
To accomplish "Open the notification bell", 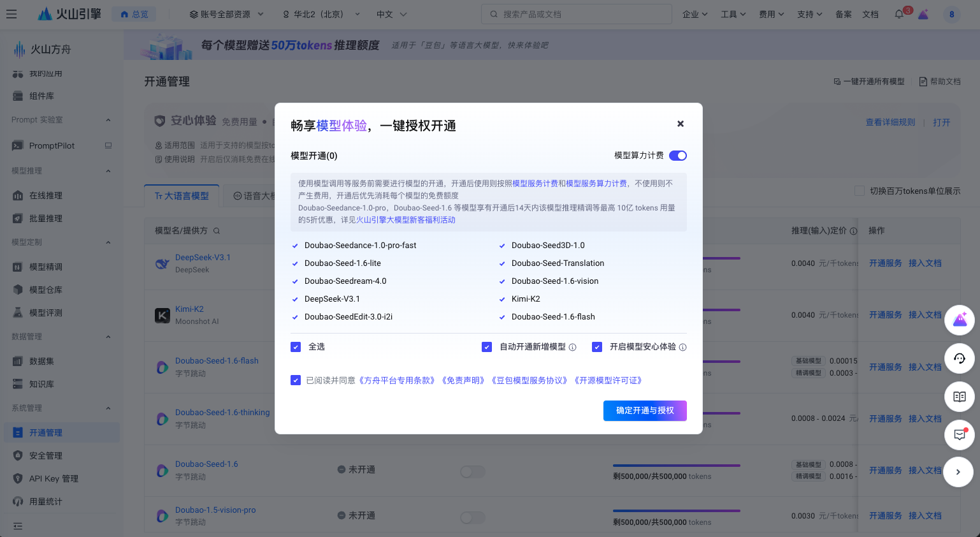I will pyautogui.click(x=899, y=14).
